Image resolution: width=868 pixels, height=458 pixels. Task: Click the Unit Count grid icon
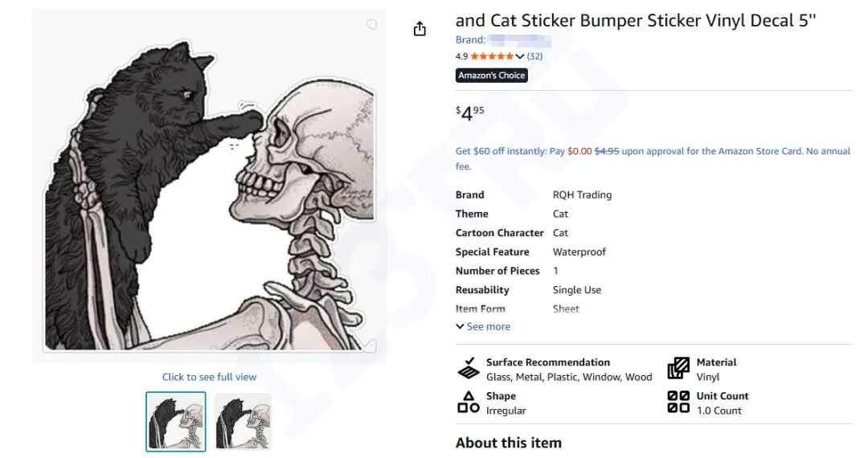(x=678, y=402)
